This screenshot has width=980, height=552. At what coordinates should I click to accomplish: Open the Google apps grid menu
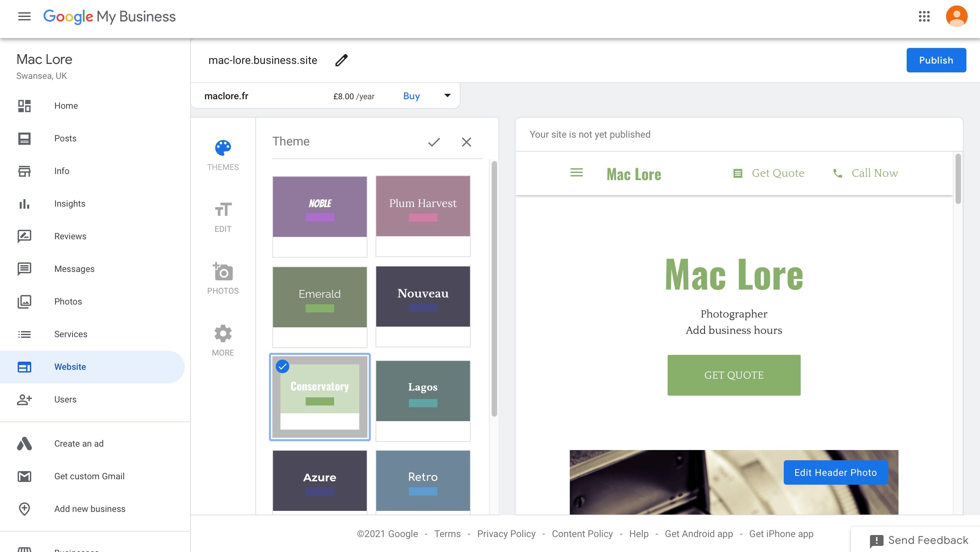point(924,16)
